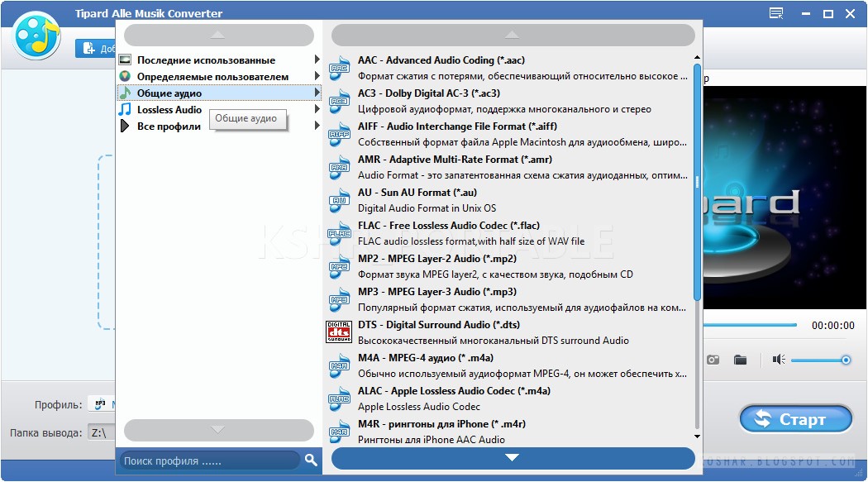Image resolution: width=868 pixels, height=482 pixels.
Task: Click scrollbar down arrow in format list
Action: [697, 436]
